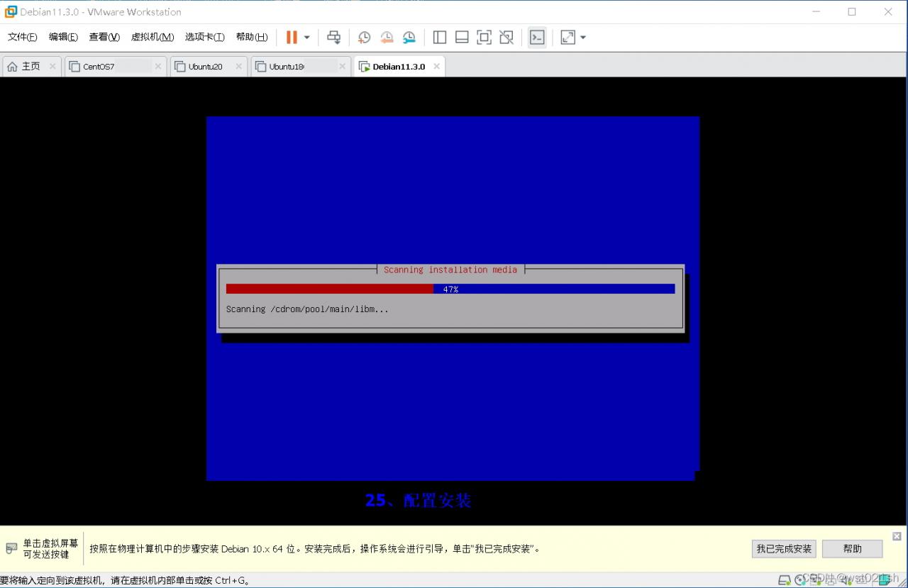Send Ctrl+Alt+Del to the virtual machine
The width and height of the screenshot is (908, 588).
tap(333, 38)
